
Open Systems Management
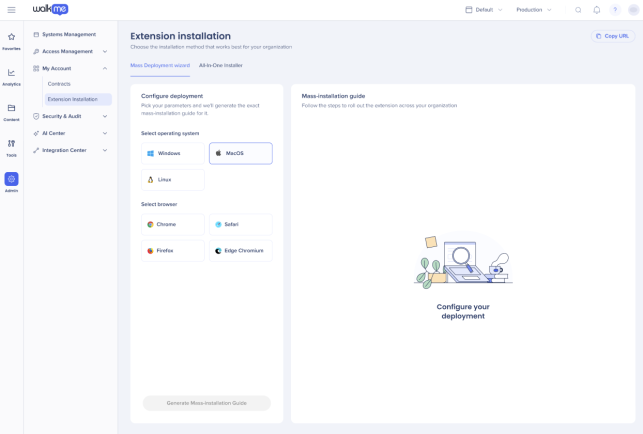coord(69,34)
